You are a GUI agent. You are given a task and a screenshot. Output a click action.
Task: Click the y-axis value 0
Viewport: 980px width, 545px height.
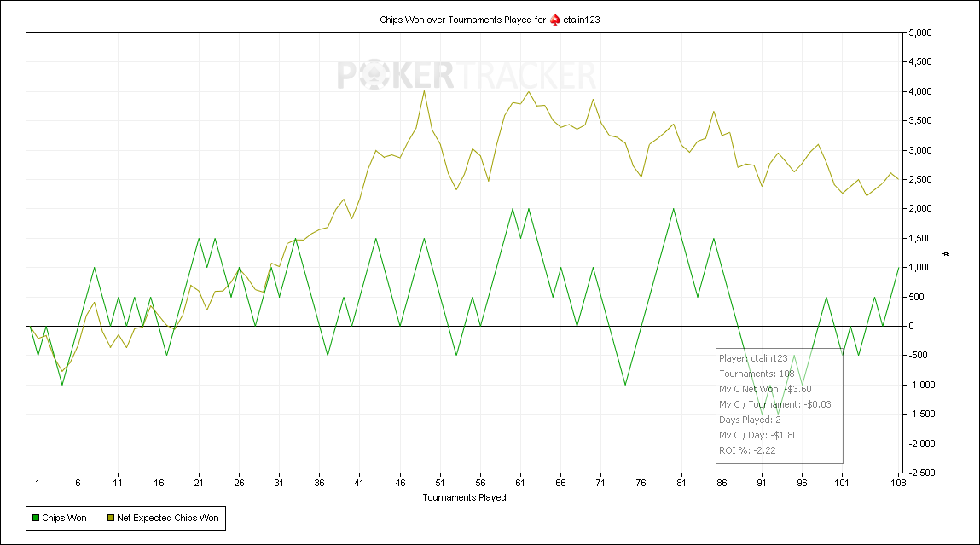tap(911, 327)
